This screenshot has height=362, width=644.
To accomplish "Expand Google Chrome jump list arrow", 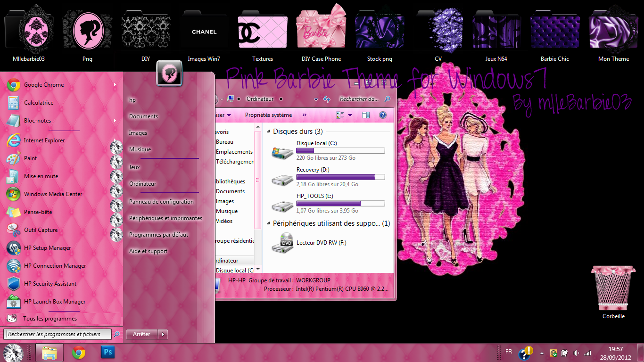I will coord(115,85).
